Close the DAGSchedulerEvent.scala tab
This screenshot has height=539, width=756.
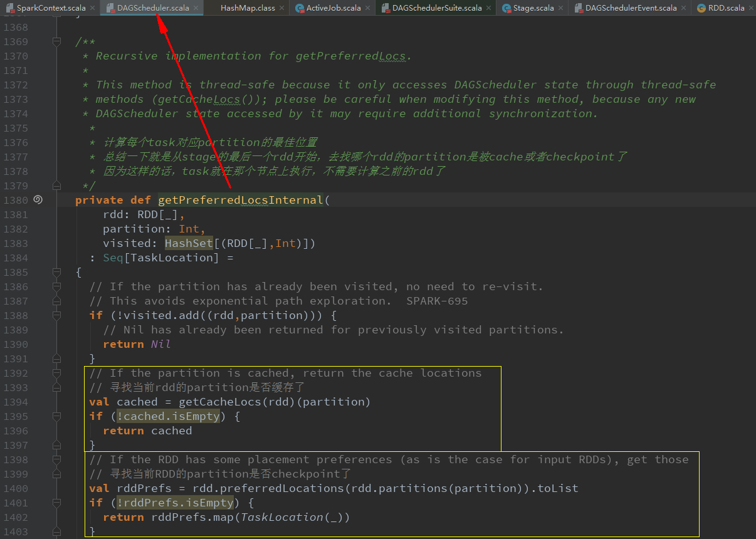(x=684, y=8)
